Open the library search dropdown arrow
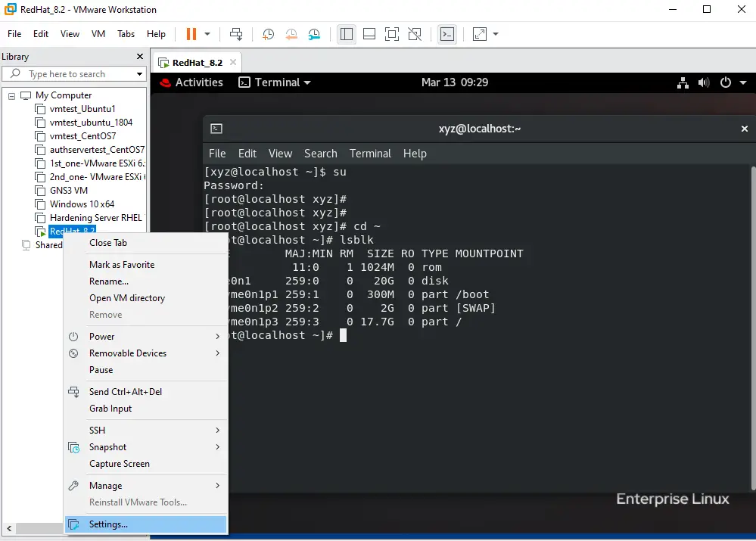Viewport: 756px width, 541px height. coord(139,74)
